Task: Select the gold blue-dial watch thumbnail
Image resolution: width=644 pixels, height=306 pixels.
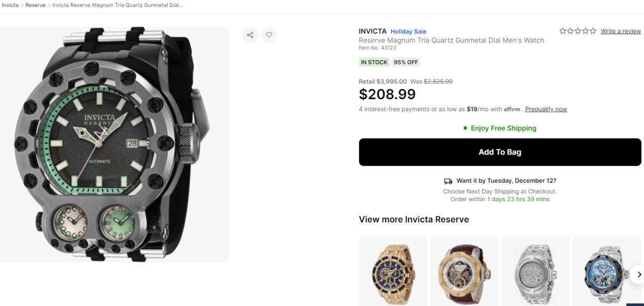Action: (x=393, y=274)
